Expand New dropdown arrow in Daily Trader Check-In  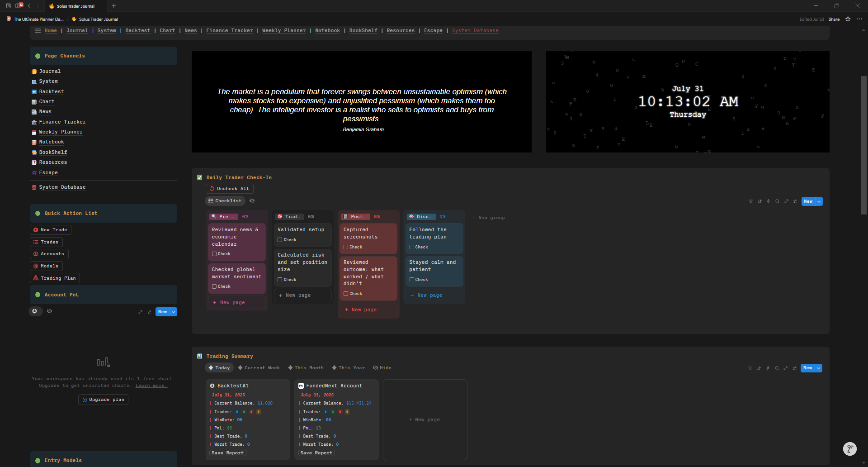(819, 202)
